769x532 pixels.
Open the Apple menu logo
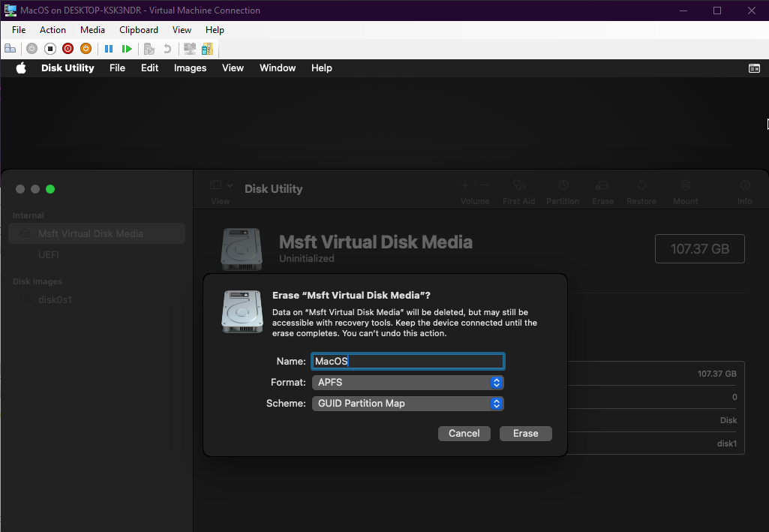point(21,68)
